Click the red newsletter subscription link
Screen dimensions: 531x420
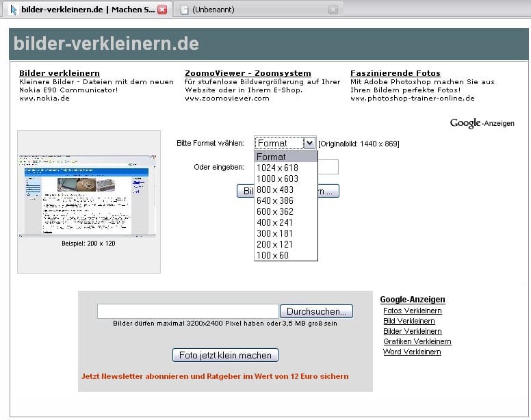point(215,376)
